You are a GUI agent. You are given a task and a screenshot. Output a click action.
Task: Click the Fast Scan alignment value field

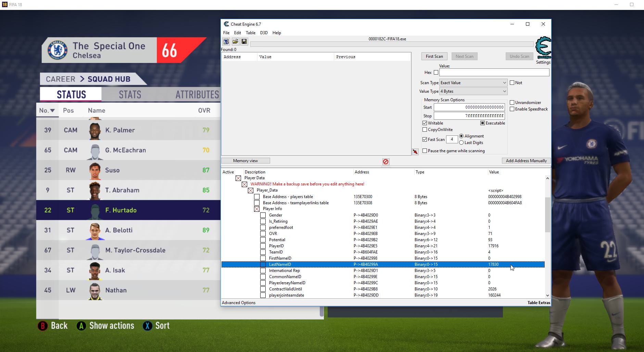point(452,139)
